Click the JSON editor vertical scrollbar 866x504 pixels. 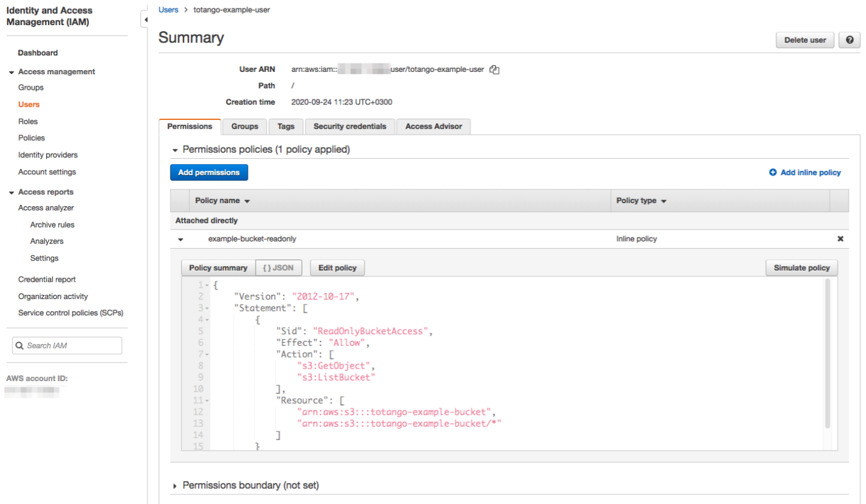[827, 354]
